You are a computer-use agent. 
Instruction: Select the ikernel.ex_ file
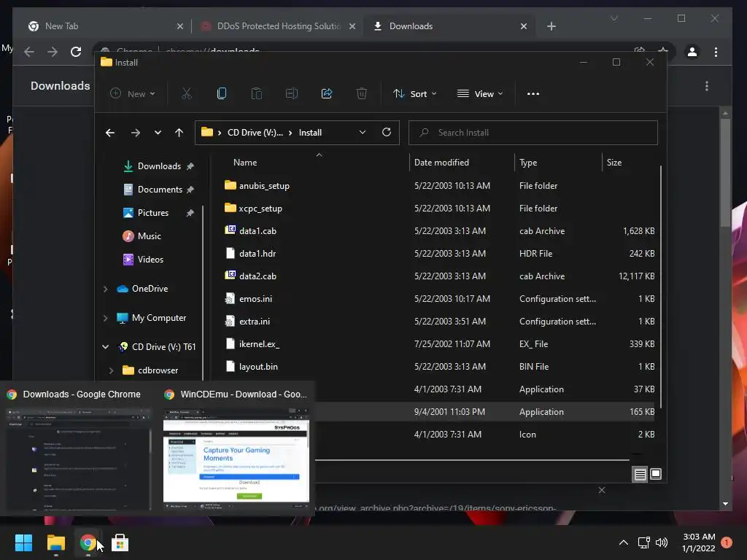coord(259,344)
